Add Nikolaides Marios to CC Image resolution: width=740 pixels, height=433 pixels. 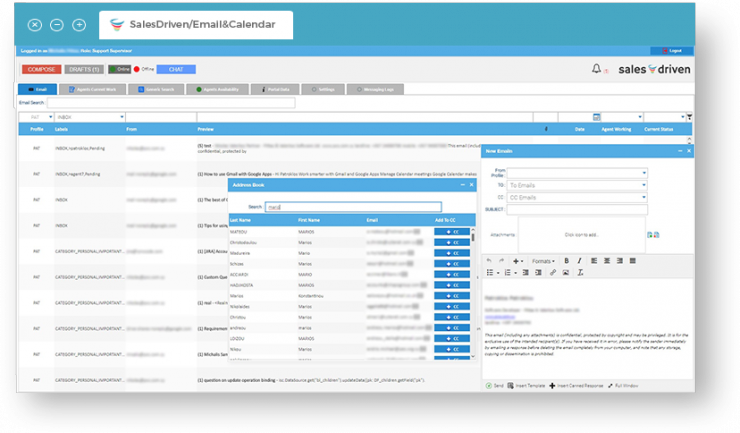click(x=452, y=306)
